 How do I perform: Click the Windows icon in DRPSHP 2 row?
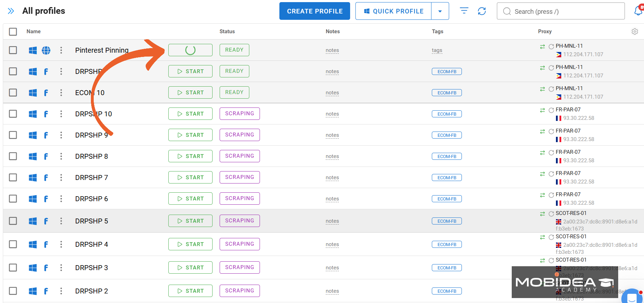pos(33,291)
